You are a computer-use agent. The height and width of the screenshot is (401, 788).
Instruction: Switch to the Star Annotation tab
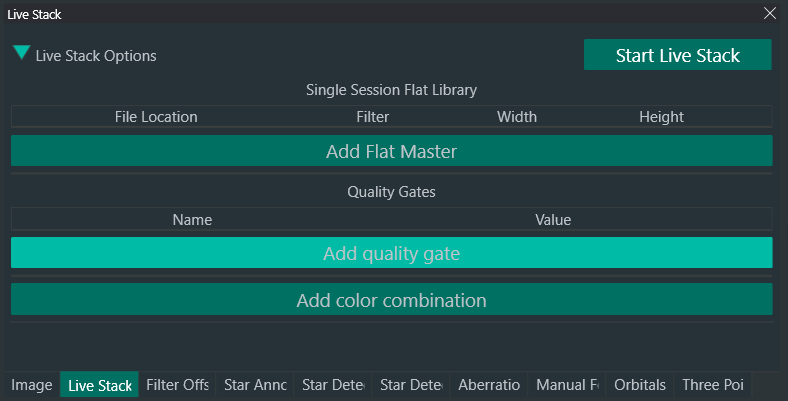255,385
